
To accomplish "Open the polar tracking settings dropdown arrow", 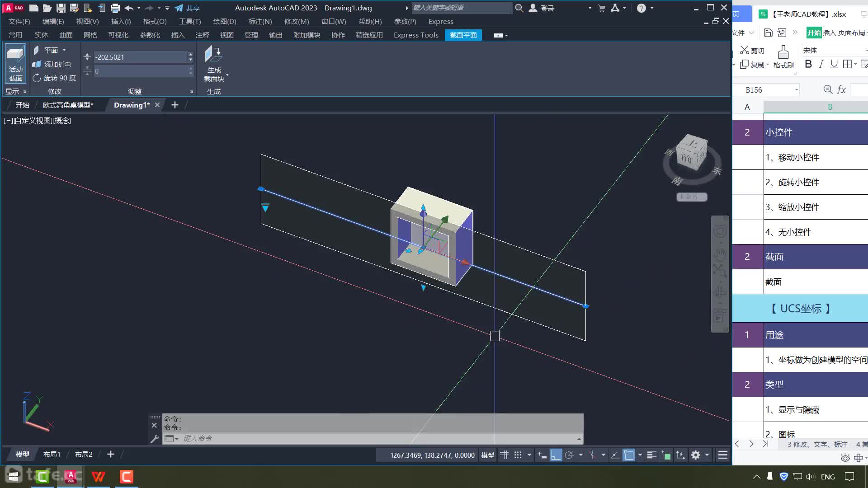I will tap(581, 455).
